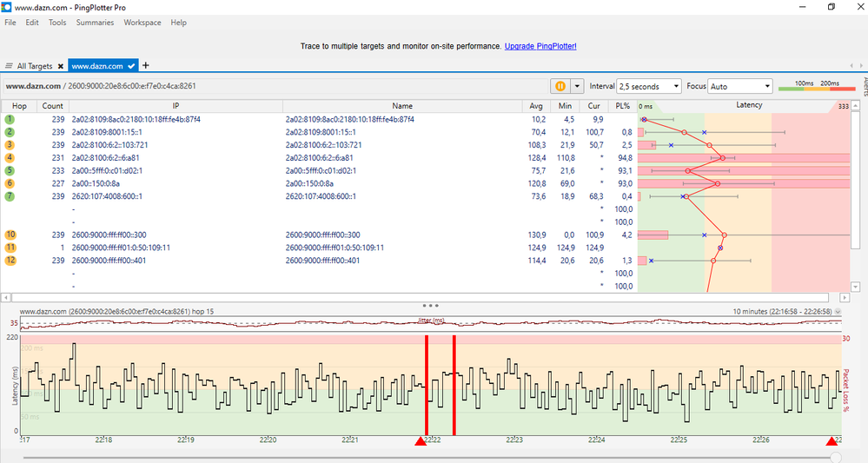Select hop 1 green circle icon
This screenshot has width=868, height=463.
10,120
